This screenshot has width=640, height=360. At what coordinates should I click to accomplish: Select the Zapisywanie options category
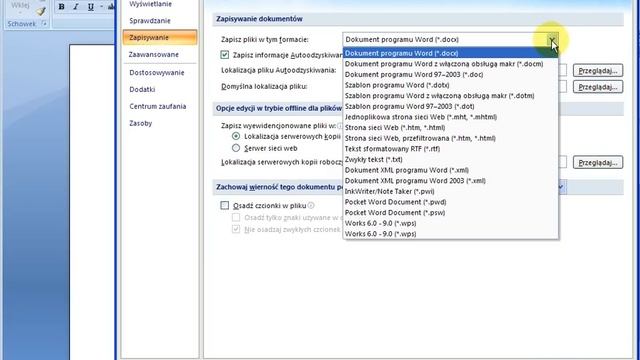[160, 38]
